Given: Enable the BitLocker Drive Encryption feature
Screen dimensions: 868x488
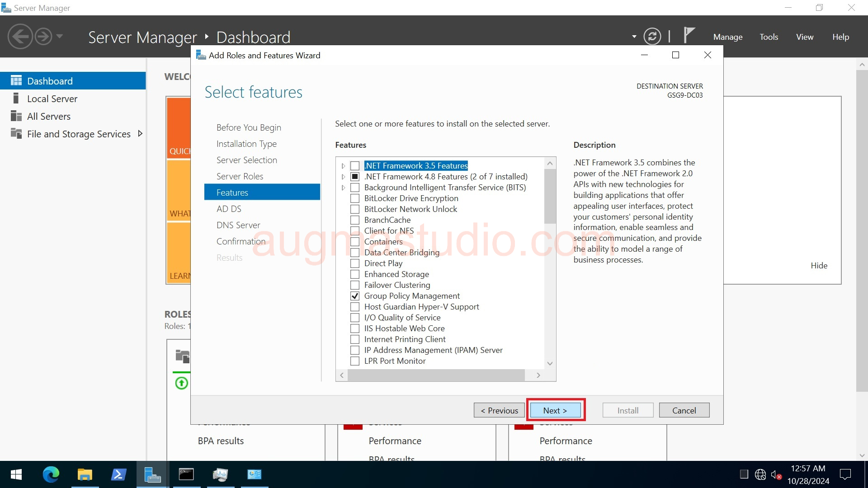Looking at the screenshot, I should click(x=355, y=198).
